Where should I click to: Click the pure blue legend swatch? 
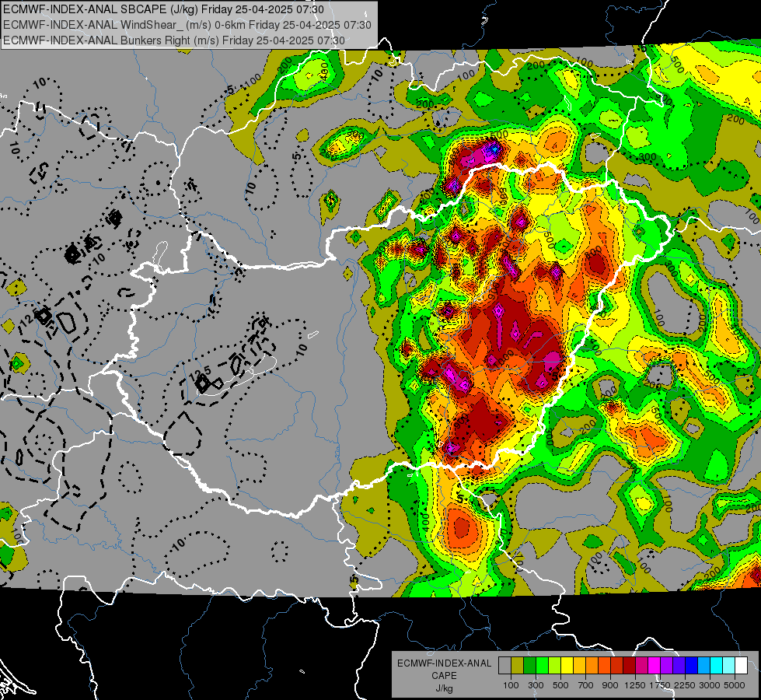[692, 665]
